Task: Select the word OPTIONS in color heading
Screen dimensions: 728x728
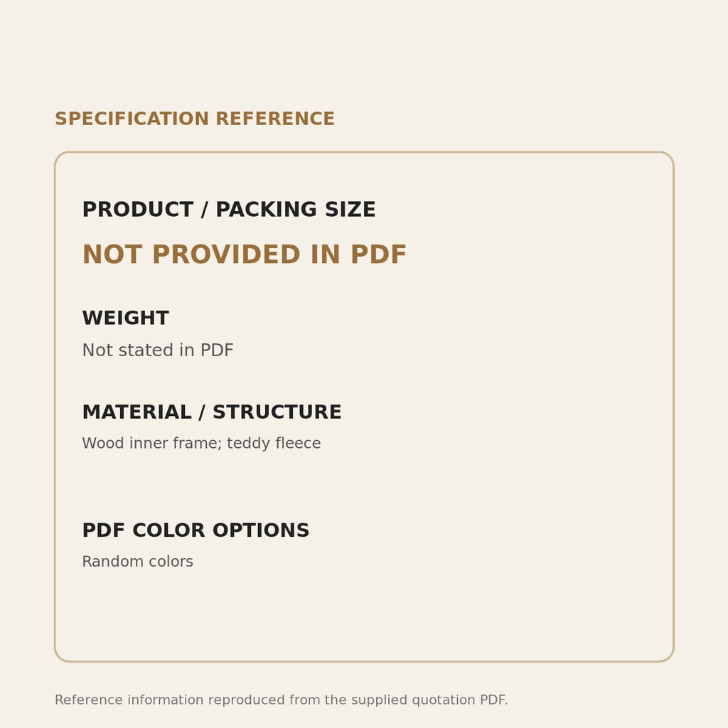Action: [261, 530]
